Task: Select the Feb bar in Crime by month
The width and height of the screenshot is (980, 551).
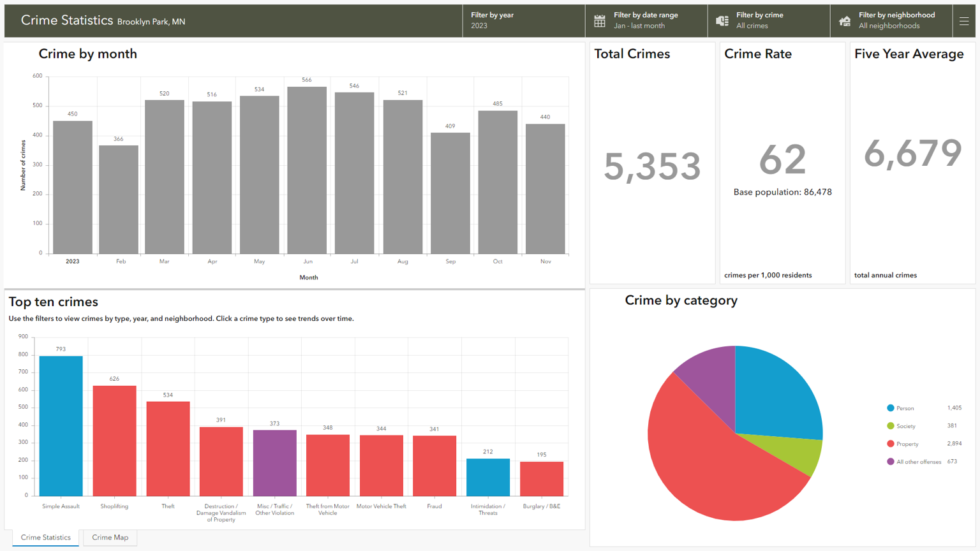Action: (x=119, y=200)
